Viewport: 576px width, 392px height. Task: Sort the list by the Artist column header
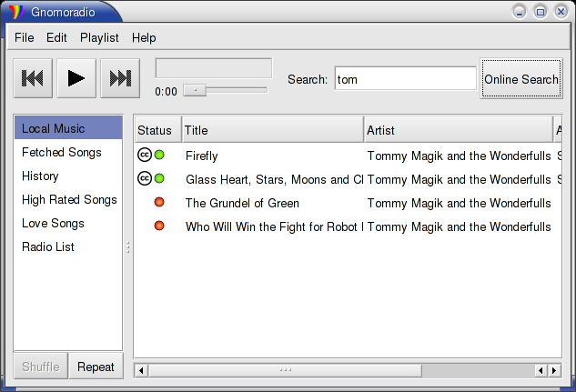click(x=458, y=131)
